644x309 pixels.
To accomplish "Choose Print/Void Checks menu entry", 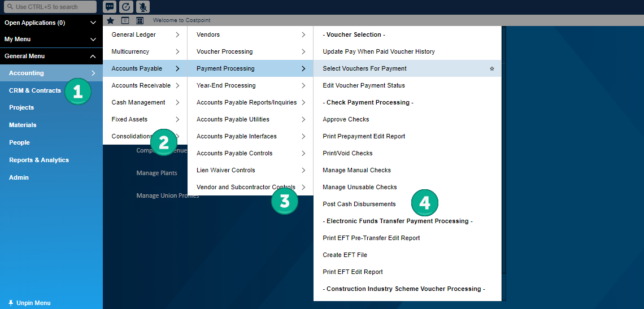I will [x=347, y=153].
